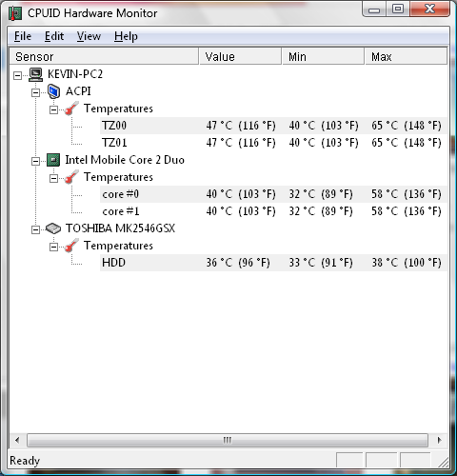Collapse the Intel Mobile Core 2 Duo node
The width and height of the screenshot is (457, 476).
[x=35, y=161]
